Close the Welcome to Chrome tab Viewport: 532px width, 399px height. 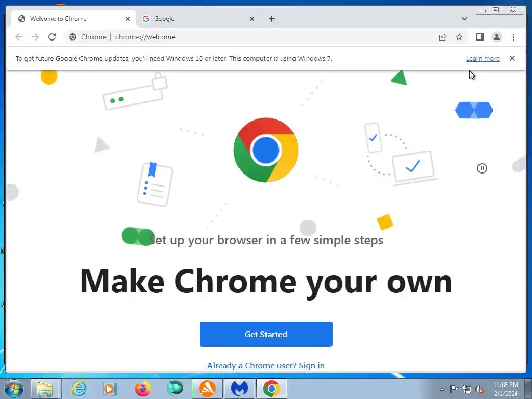point(128,19)
